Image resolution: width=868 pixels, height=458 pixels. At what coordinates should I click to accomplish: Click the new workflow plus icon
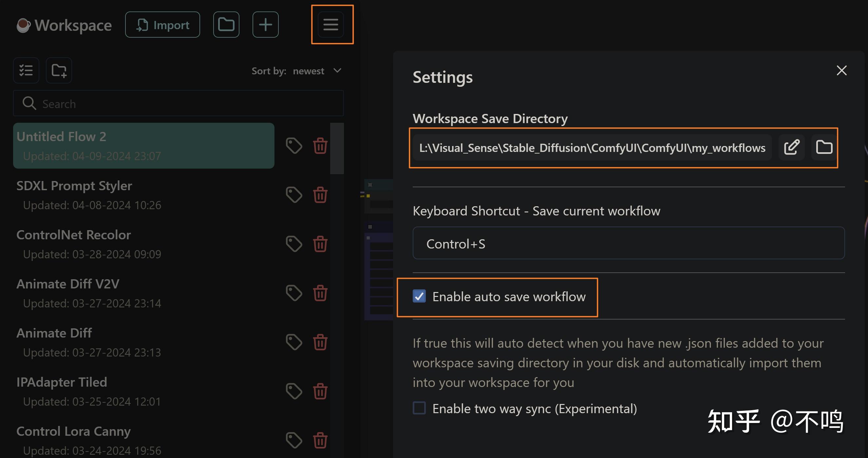point(265,24)
